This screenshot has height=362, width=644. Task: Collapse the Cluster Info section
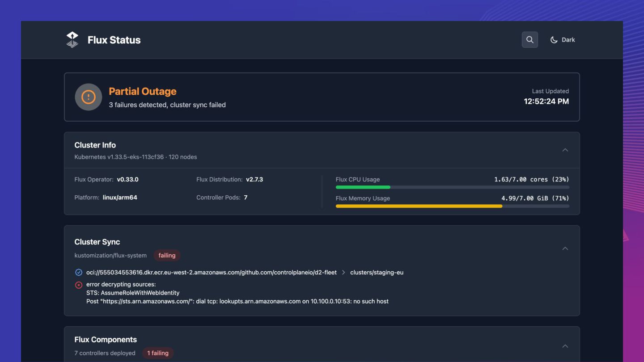565,150
